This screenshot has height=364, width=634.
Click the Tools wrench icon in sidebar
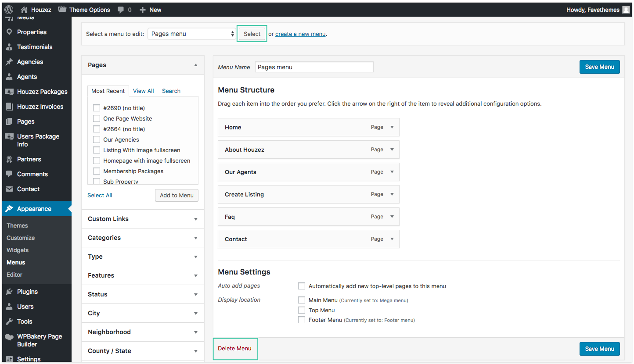point(9,321)
